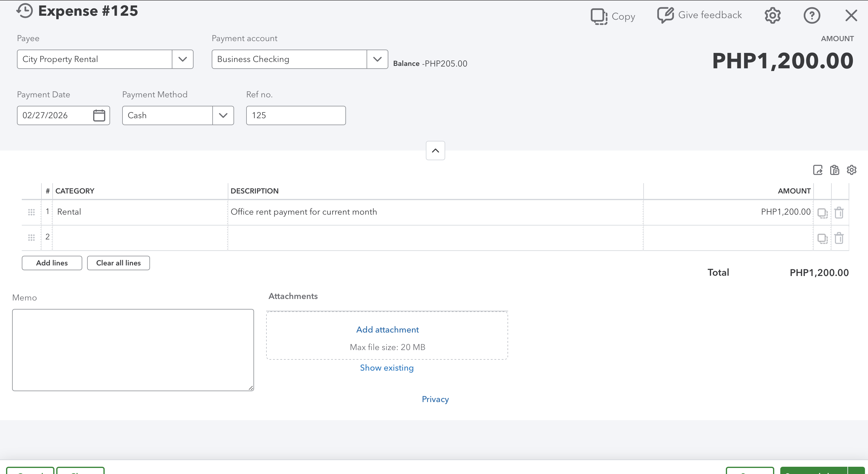
Task: Open the expense history clock icon
Action: (24, 11)
